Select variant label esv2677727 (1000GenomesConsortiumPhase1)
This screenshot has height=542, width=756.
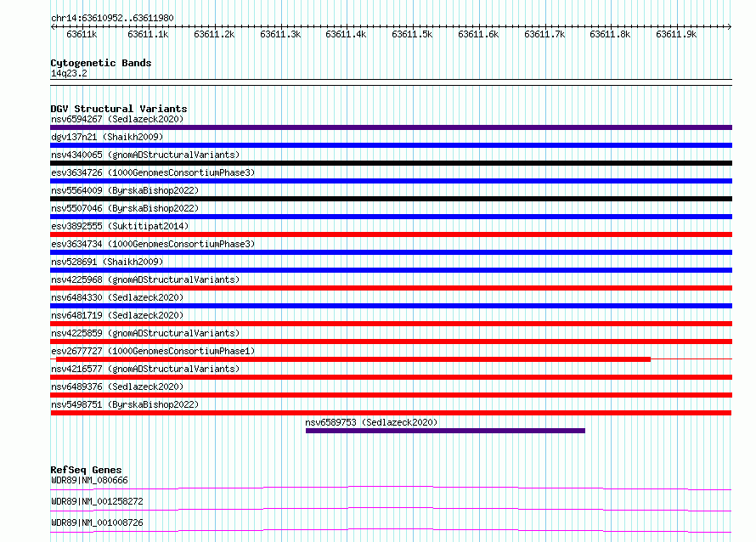[153, 351]
